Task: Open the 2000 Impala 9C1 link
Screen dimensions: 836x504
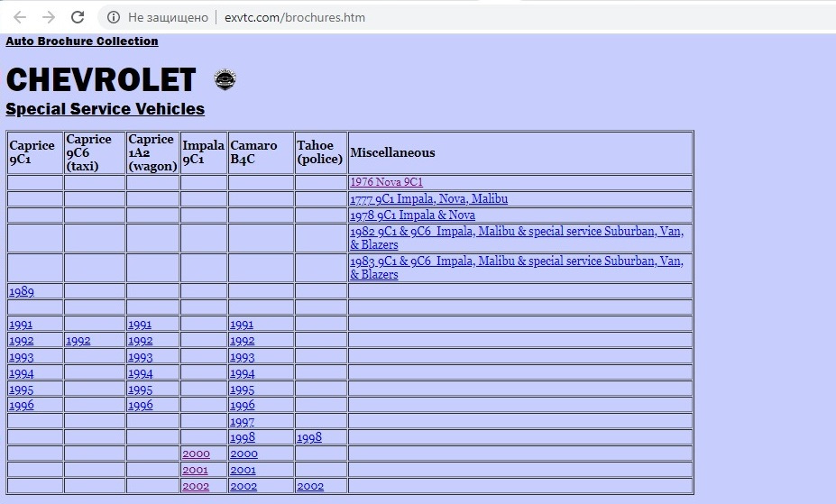Action: [x=197, y=454]
